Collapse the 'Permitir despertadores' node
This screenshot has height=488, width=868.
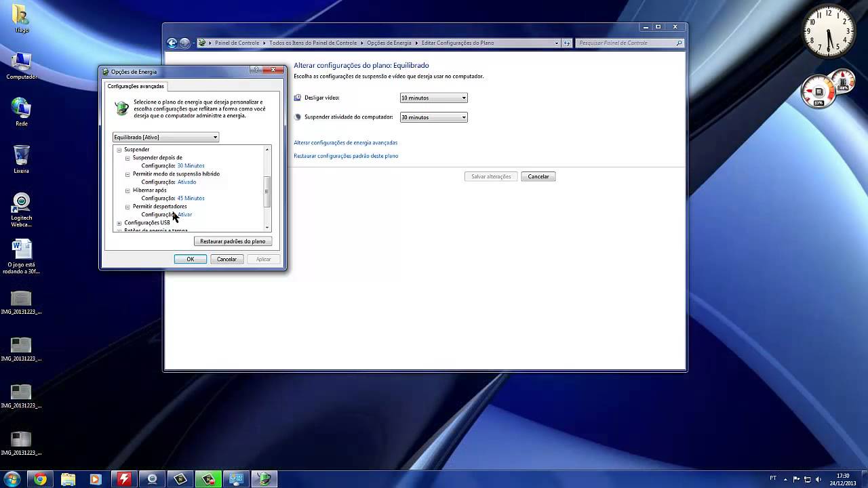click(x=127, y=207)
